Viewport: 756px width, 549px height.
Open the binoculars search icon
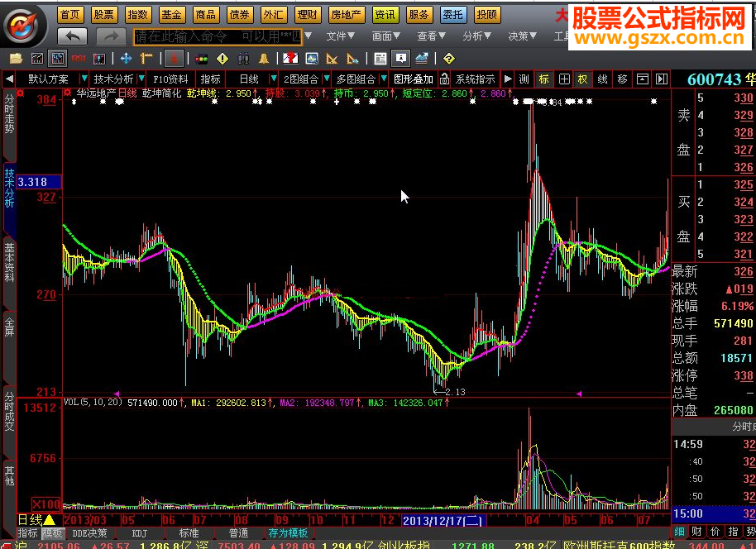click(x=243, y=58)
